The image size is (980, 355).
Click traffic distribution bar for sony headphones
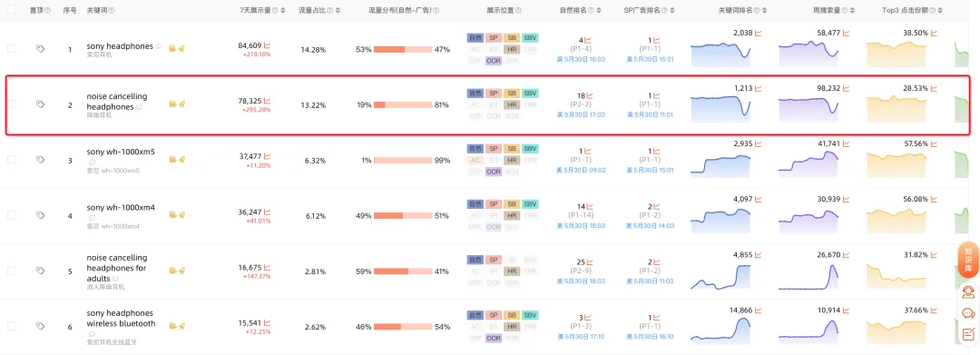[x=403, y=49]
